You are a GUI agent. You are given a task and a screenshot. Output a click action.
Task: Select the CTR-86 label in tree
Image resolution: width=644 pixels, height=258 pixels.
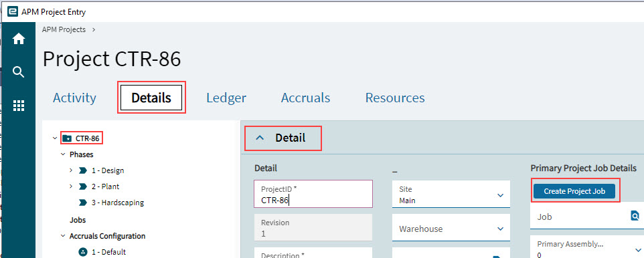[87, 138]
